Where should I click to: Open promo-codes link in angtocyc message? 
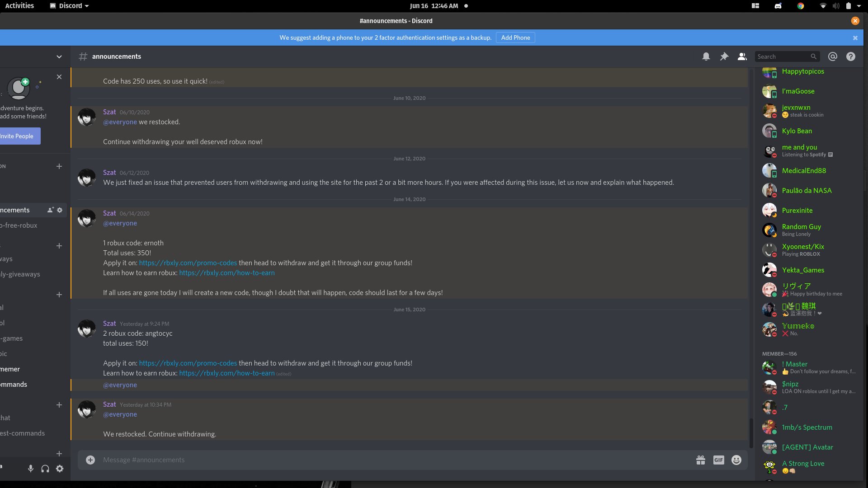[x=188, y=363]
